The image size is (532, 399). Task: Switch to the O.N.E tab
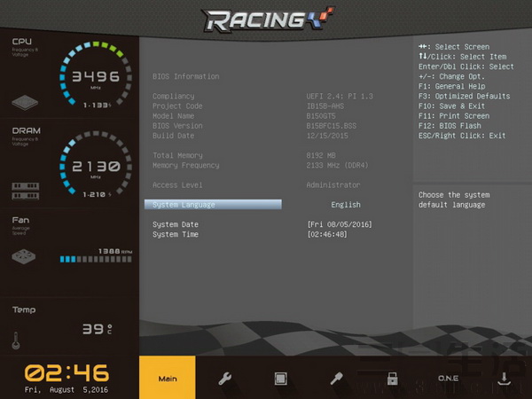coord(448,378)
